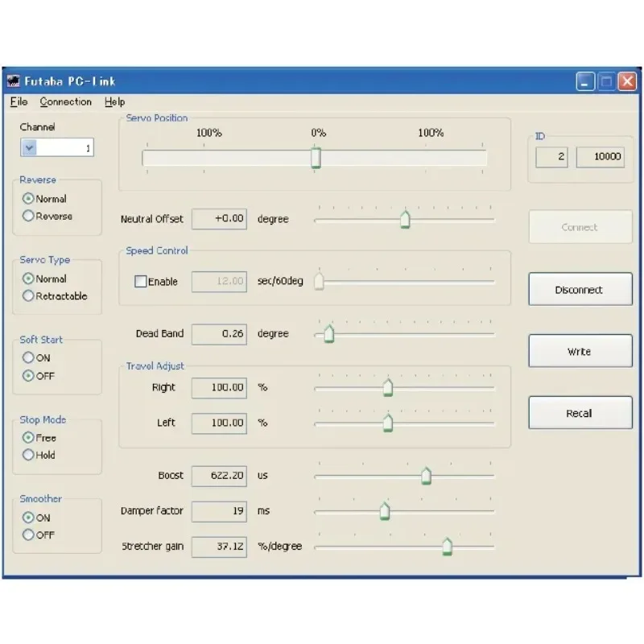
Task: Click the Speed Control slider thumb
Action: point(319,281)
